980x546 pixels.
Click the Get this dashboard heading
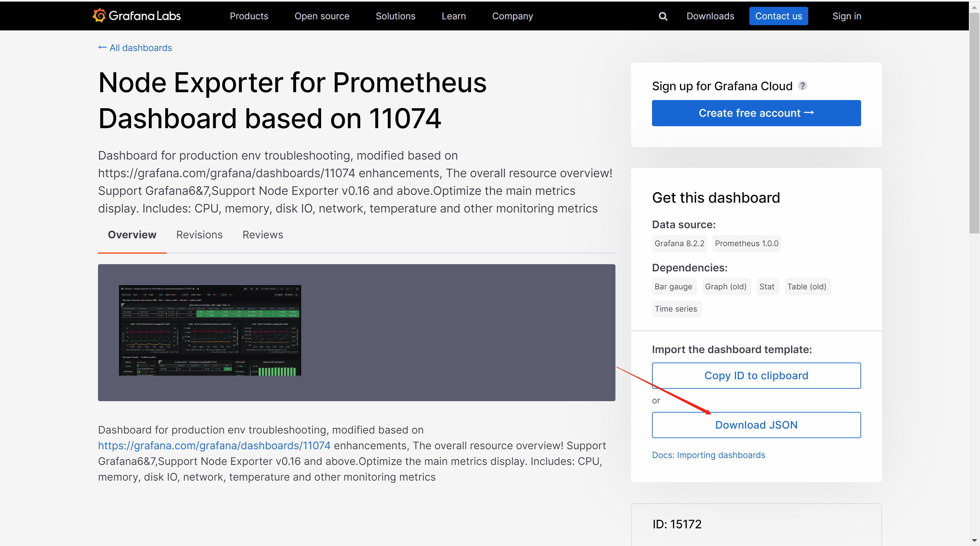click(716, 197)
